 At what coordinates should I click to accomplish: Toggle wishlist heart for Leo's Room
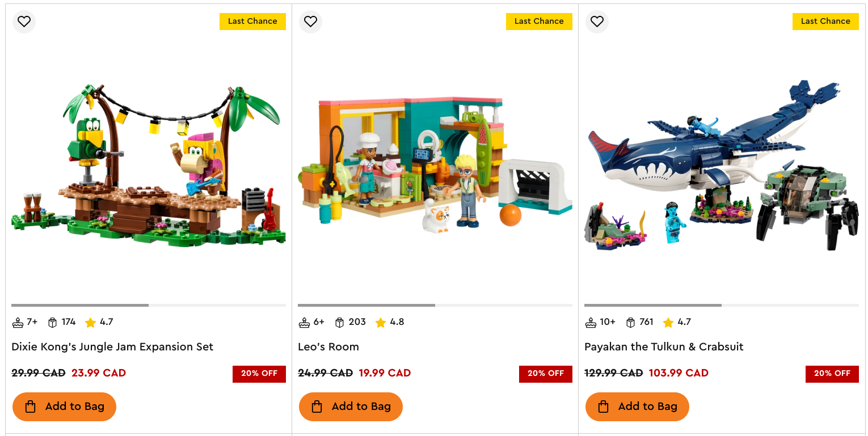(x=310, y=22)
